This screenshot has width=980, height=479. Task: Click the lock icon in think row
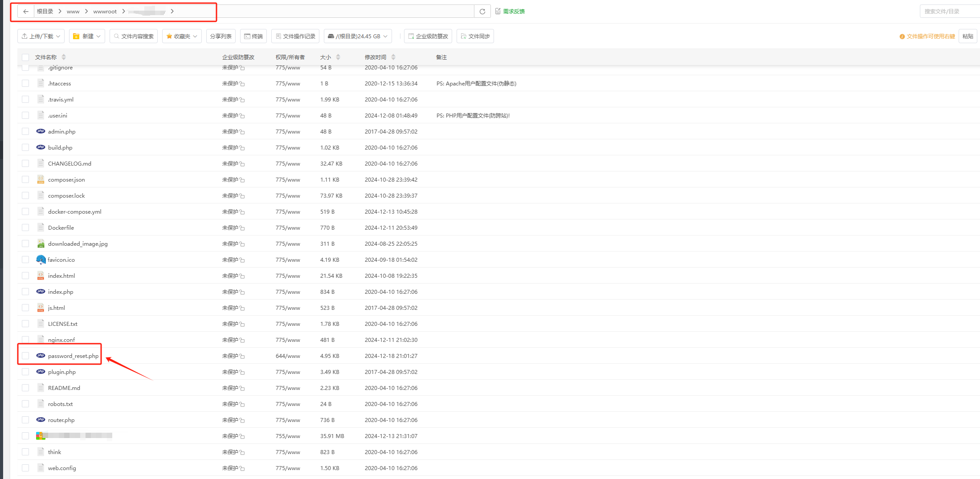point(242,452)
